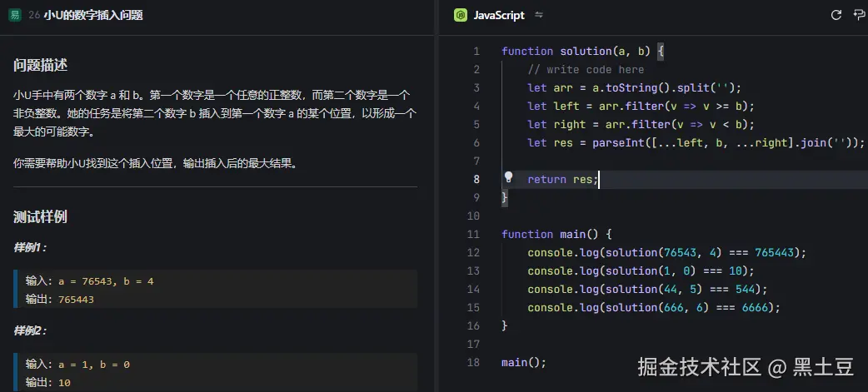Click the title 小U的数字插入问题

point(93,16)
